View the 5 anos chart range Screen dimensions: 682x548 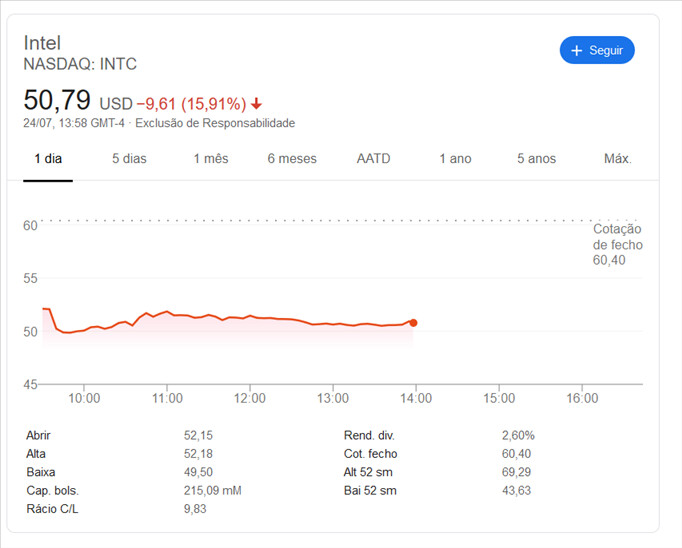(x=536, y=159)
